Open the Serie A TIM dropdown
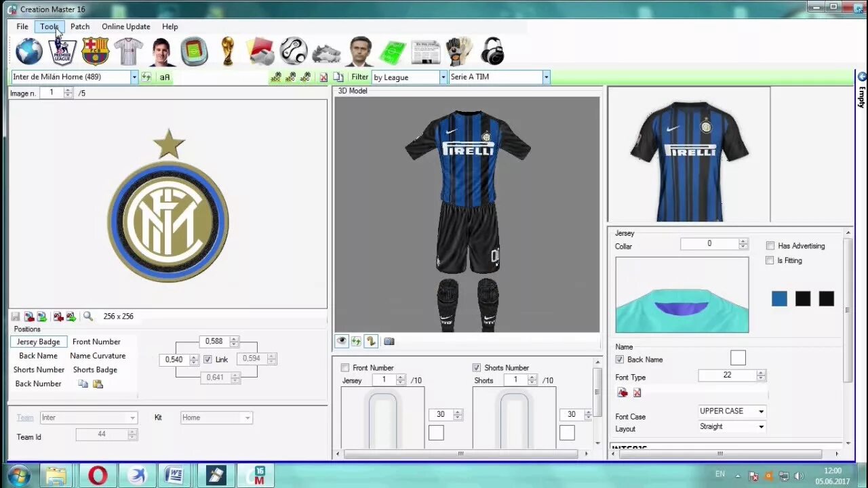 (x=546, y=77)
